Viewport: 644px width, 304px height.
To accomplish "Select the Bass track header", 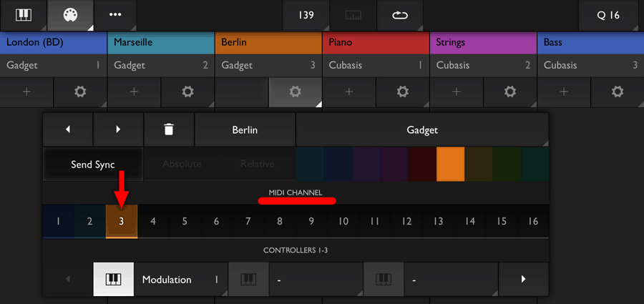I will [590, 43].
